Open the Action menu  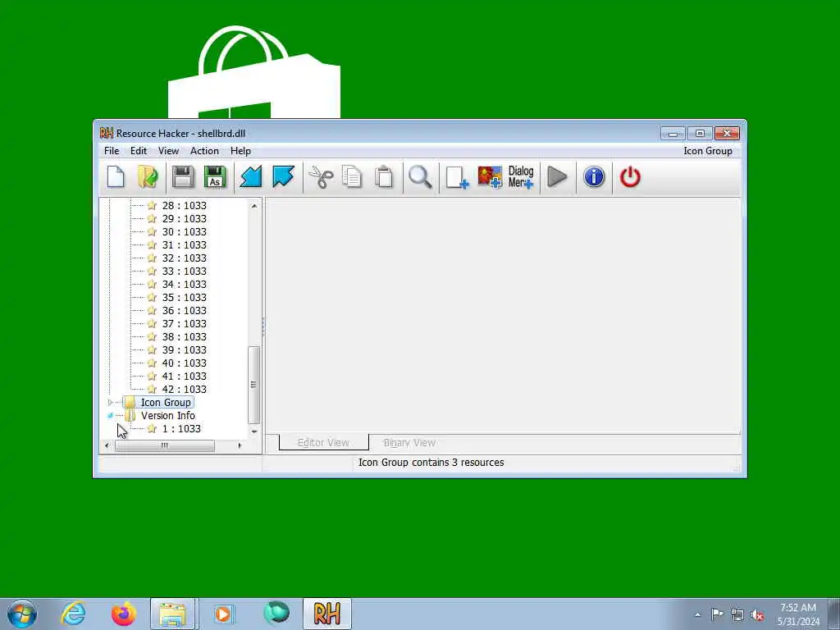pyautogui.click(x=204, y=151)
